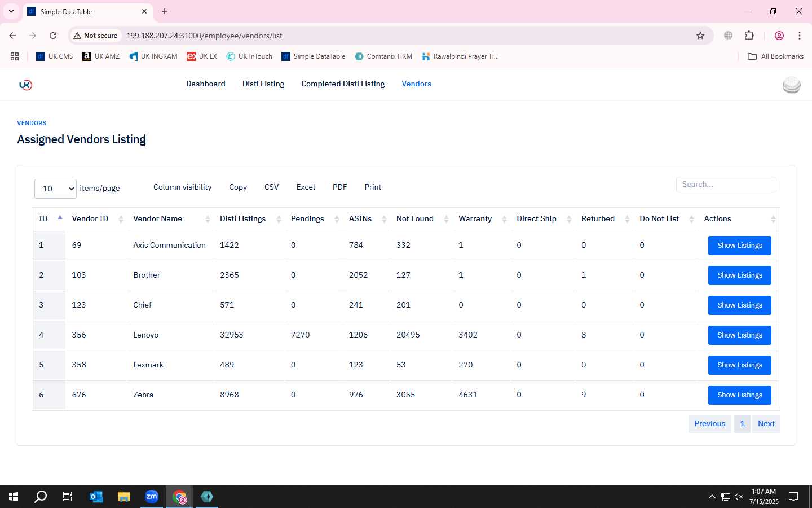Close the Simple DataTable tab
Screen dimensions: 812x508
(x=144, y=11)
